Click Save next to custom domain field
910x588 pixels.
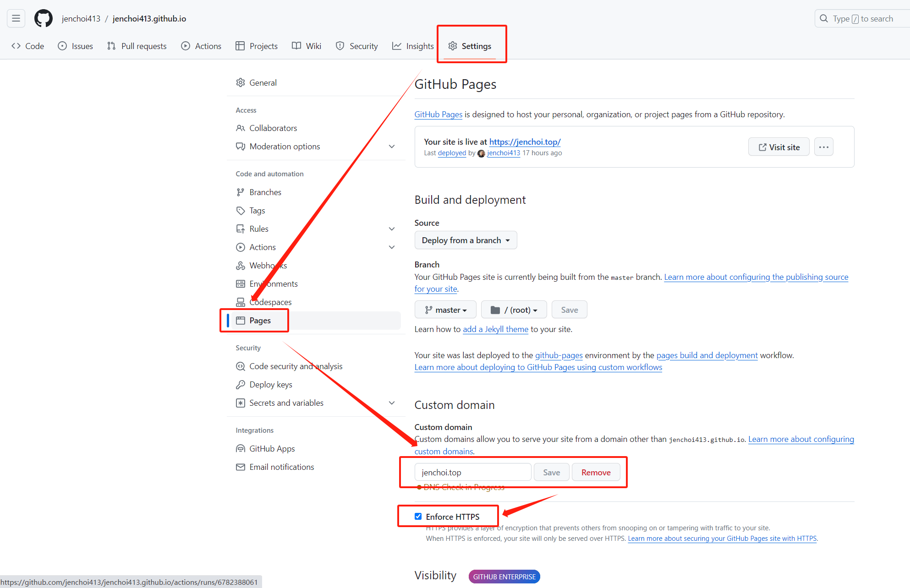[552, 472]
